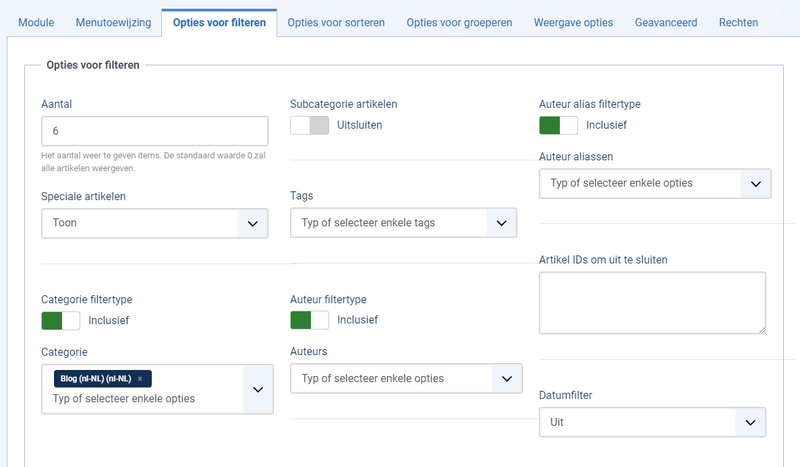Toggle Subcategorie artikelen switch
The image size is (800, 467).
(310, 125)
